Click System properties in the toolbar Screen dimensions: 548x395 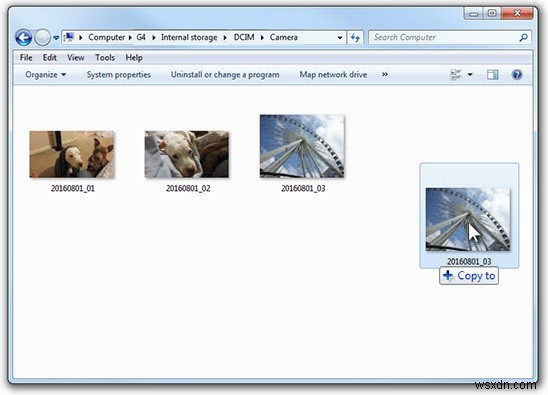(118, 75)
